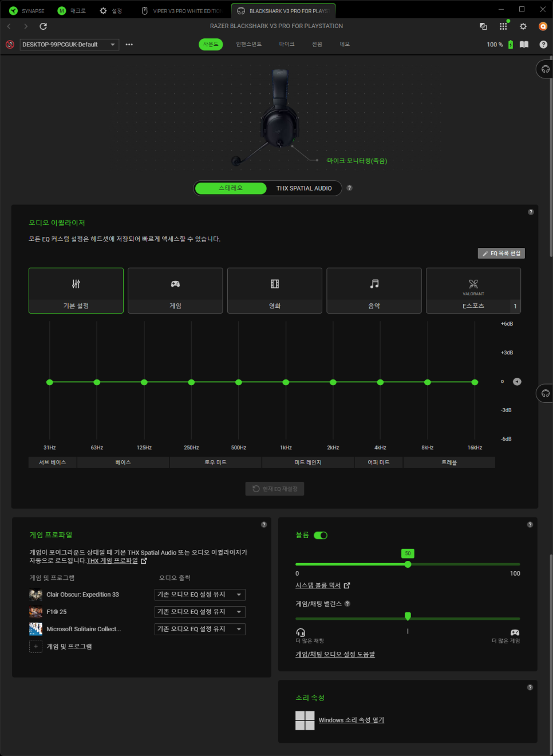Switch audio mode to THX SPATIAL AUDIO
This screenshot has width=553, height=756.
click(x=303, y=188)
